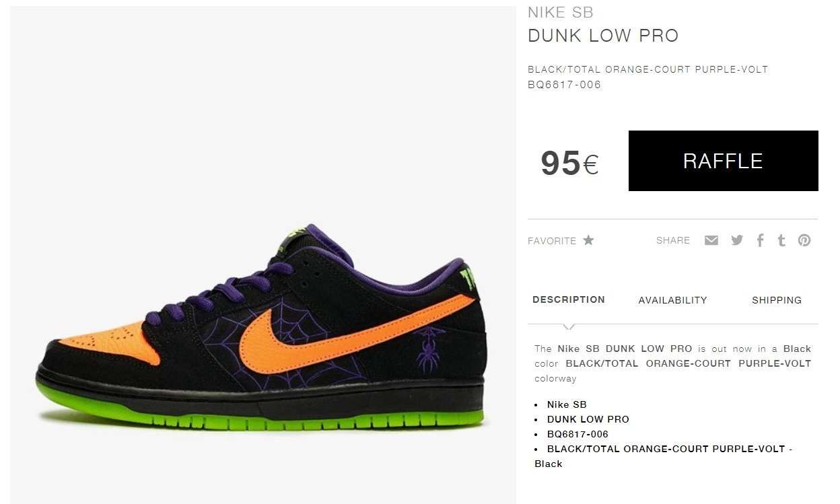
Task: Select the BQ6817-006 code under the title
Action: 564,85
